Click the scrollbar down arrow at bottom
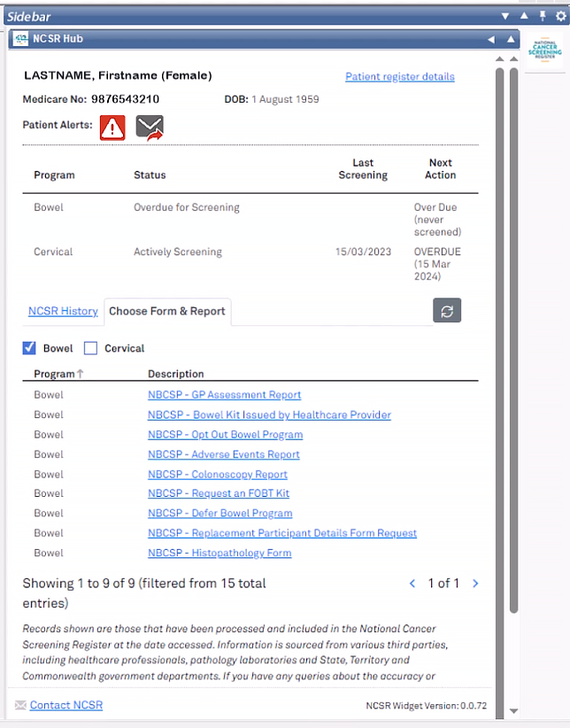 click(514, 711)
